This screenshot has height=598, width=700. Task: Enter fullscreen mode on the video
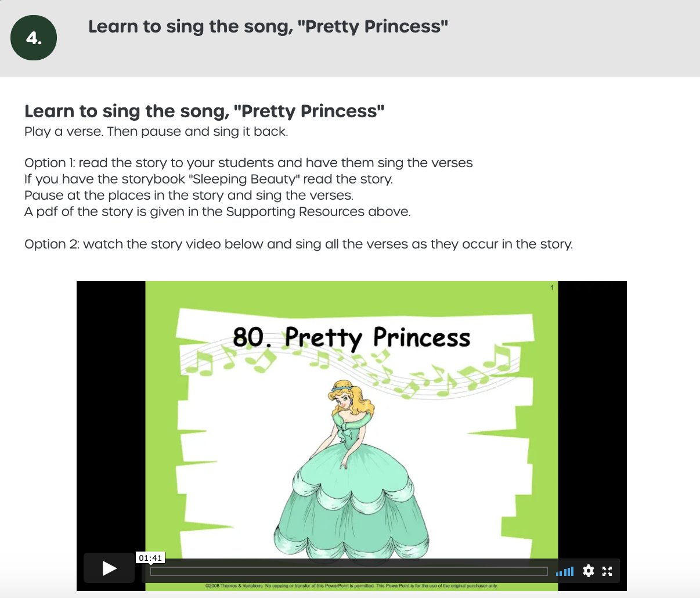pyautogui.click(x=607, y=571)
